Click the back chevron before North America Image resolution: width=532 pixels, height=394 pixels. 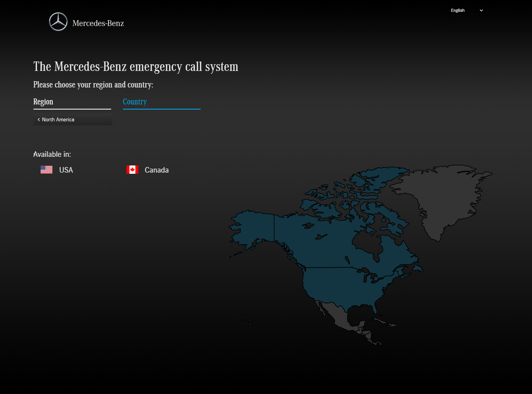(39, 120)
